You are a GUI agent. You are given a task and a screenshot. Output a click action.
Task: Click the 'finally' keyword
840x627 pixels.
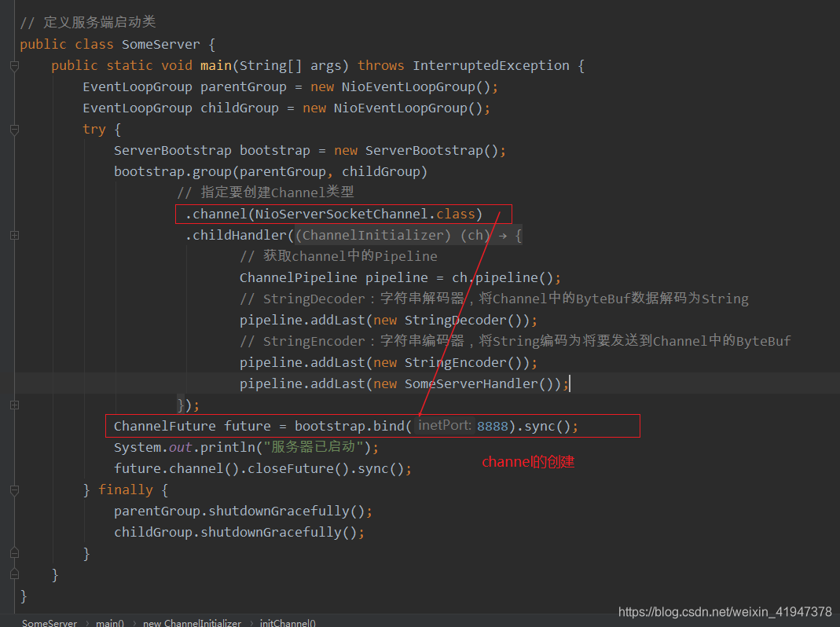click(126, 490)
